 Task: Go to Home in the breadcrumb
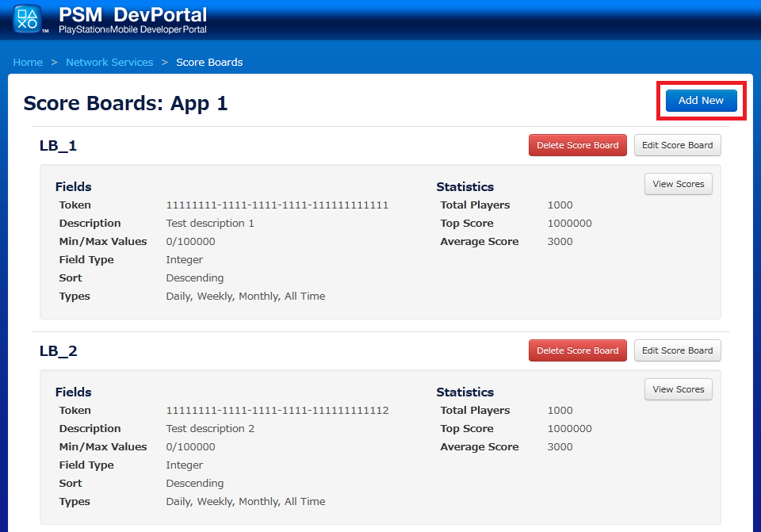tap(28, 62)
